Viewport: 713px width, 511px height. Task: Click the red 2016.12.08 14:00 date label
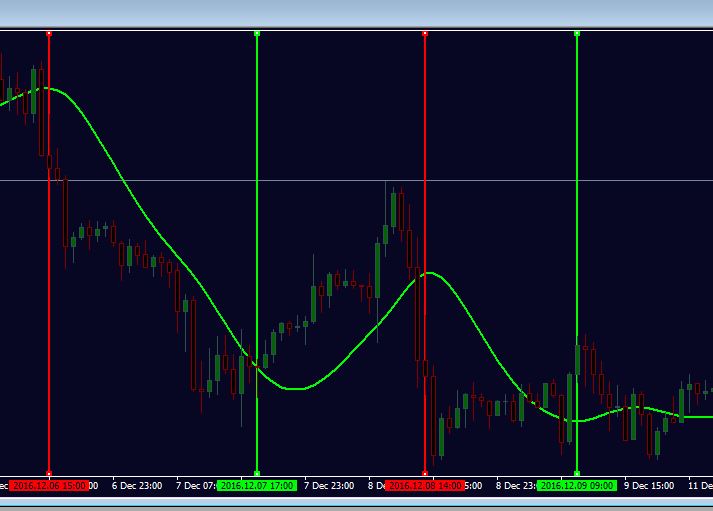click(x=425, y=486)
